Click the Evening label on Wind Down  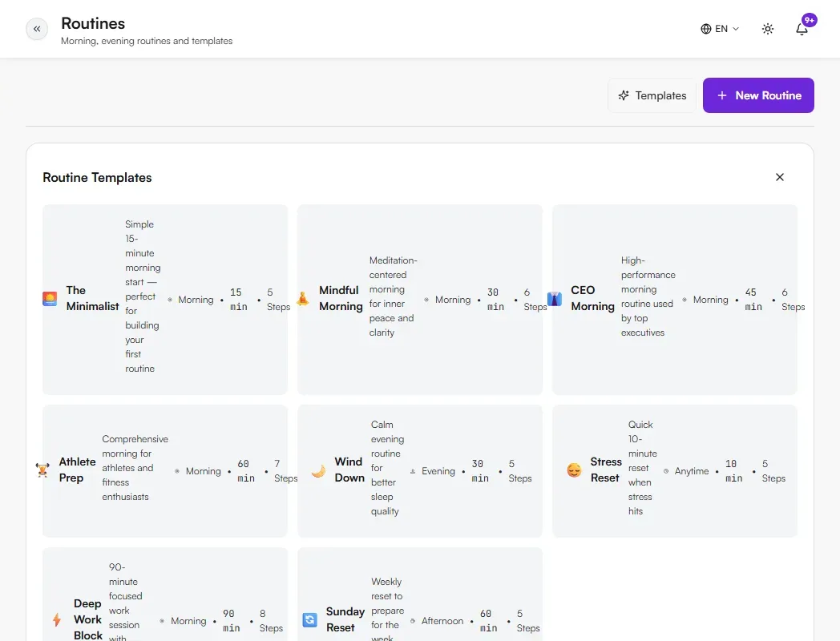click(438, 471)
